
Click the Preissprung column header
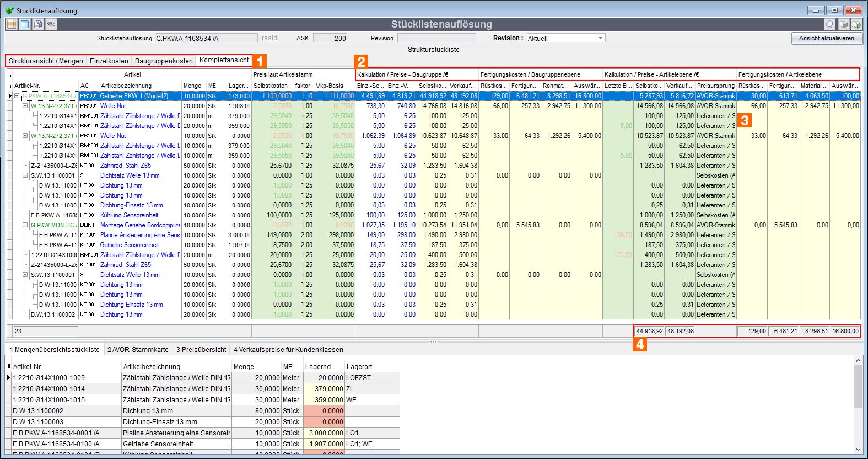coord(716,86)
